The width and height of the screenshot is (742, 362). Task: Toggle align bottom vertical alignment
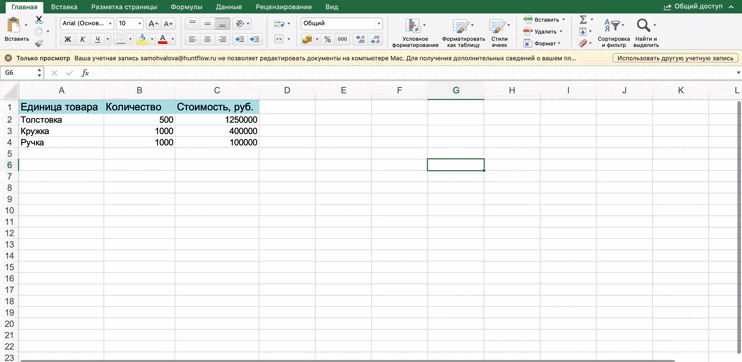click(x=222, y=24)
